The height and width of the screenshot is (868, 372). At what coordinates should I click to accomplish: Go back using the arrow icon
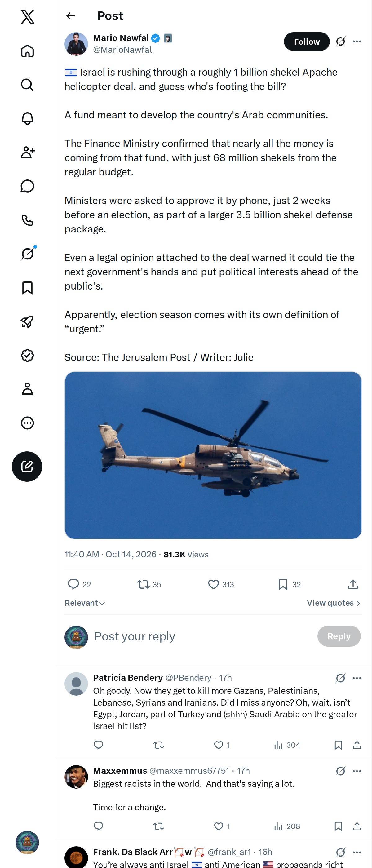point(70,16)
